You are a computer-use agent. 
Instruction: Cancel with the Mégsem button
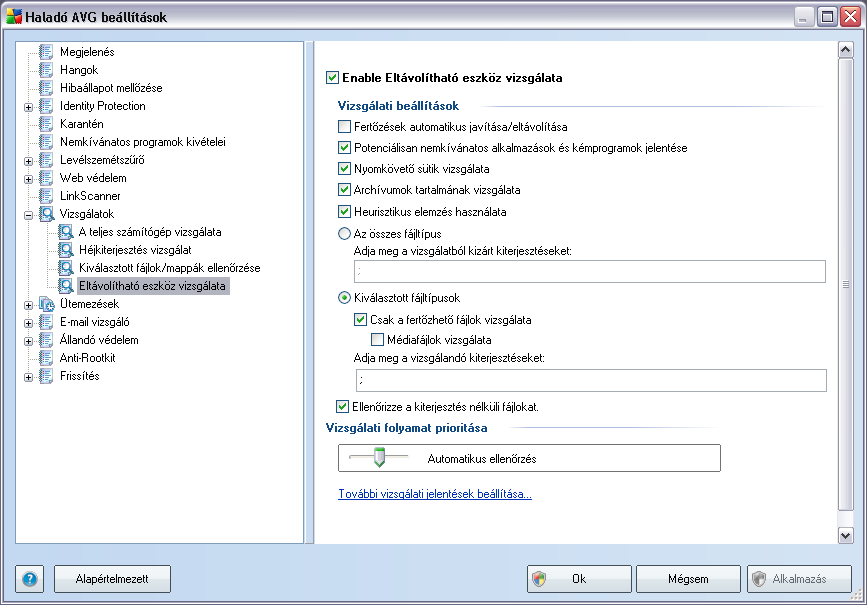(x=688, y=579)
